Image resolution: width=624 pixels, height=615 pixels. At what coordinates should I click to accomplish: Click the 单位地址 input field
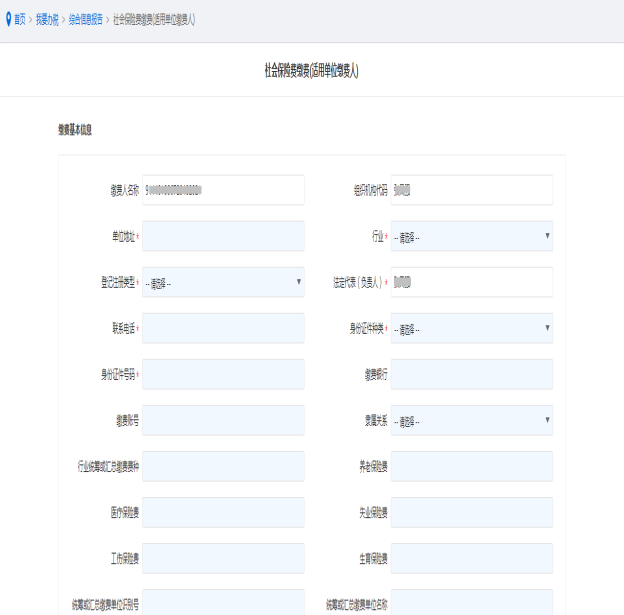click(x=223, y=236)
